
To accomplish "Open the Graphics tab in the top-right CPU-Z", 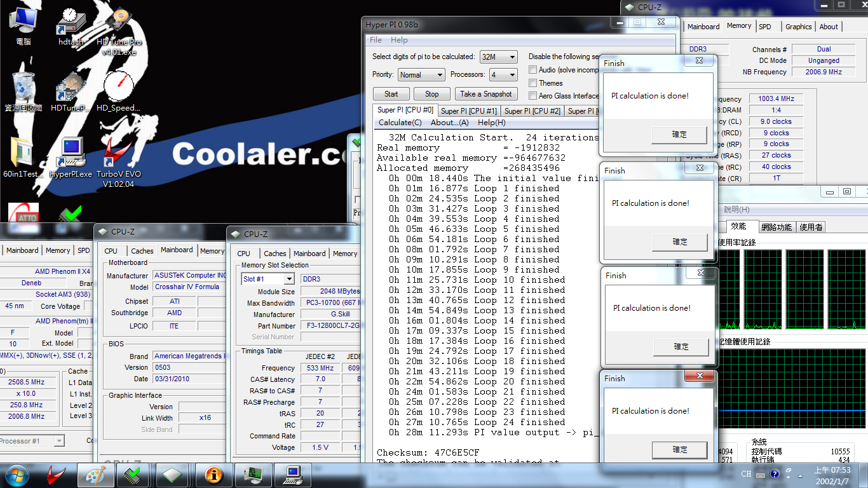I will (x=798, y=27).
